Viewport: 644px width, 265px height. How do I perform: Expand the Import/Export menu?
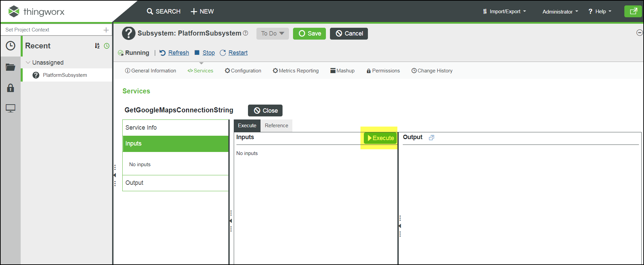pos(504,12)
